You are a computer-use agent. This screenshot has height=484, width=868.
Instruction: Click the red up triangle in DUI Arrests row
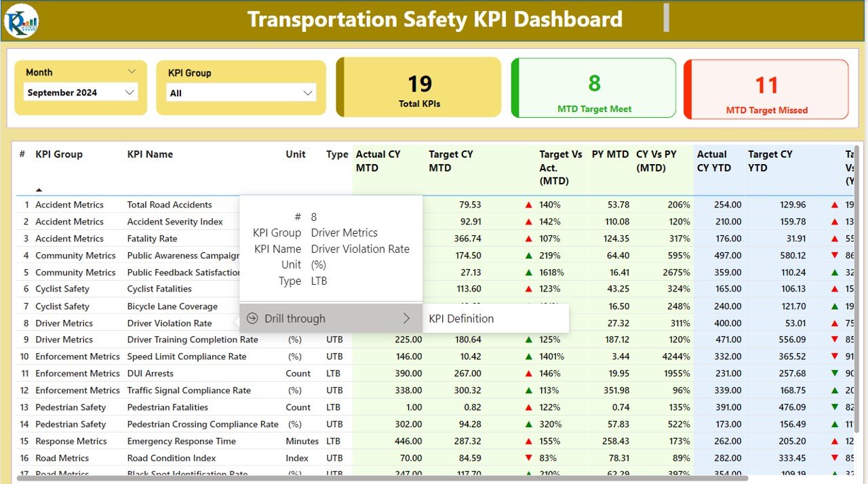point(529,374)
